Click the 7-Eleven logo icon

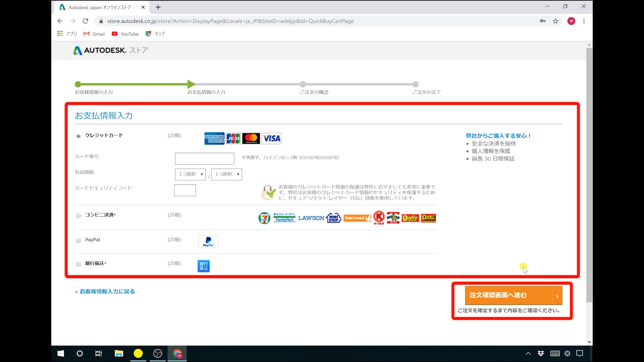pos(264,218)
